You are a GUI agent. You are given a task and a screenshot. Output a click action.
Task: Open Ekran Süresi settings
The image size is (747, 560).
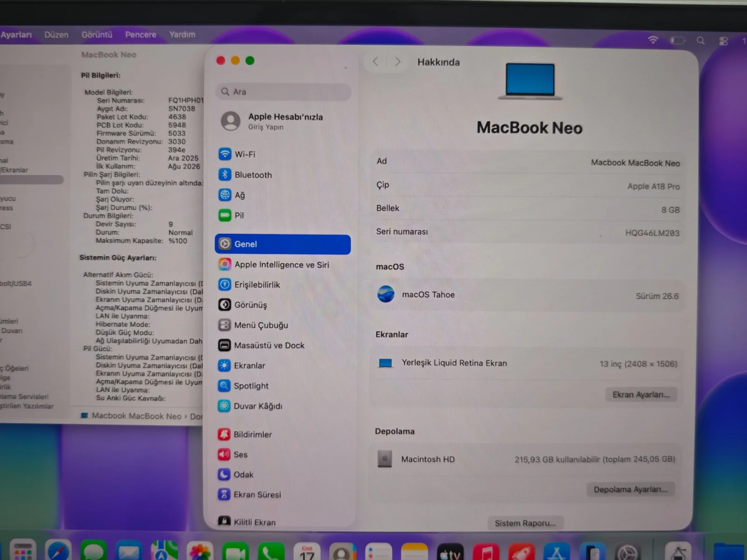pos(283,495)
